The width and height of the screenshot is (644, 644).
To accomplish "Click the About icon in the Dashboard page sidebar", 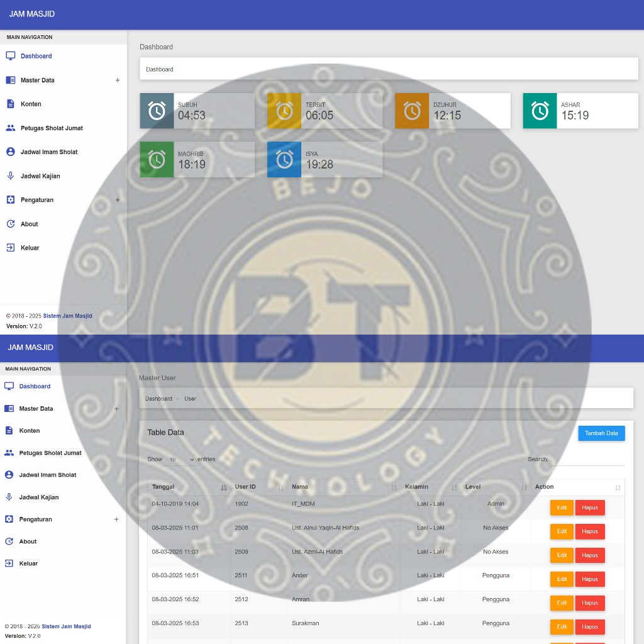I will point(11,224).
